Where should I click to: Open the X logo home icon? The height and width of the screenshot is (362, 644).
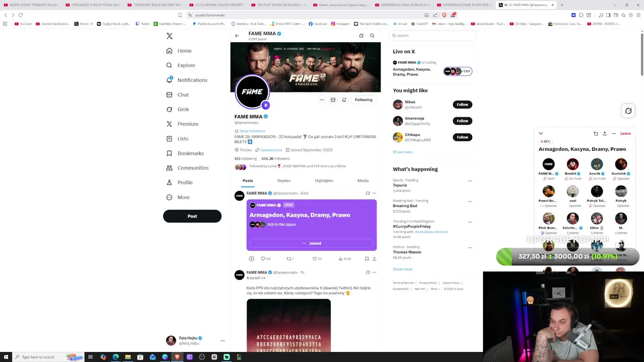pyautogui.click(x=170, y=36)
